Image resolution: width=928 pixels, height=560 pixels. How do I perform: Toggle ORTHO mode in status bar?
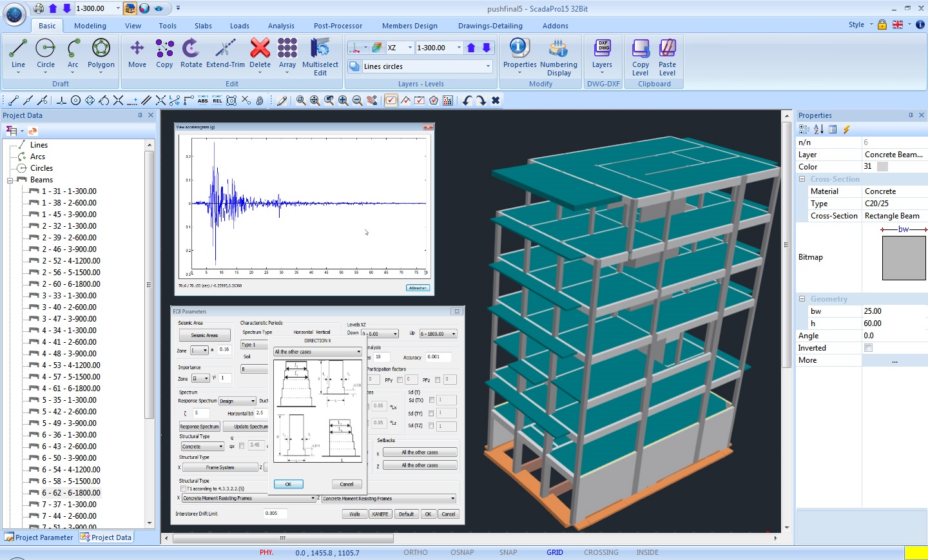point(416,552)
